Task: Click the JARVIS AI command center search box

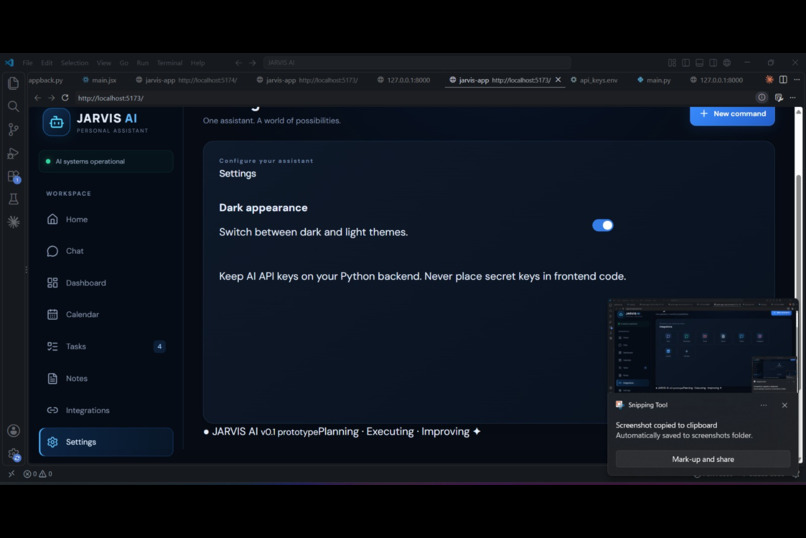Action: coord(416,63)
